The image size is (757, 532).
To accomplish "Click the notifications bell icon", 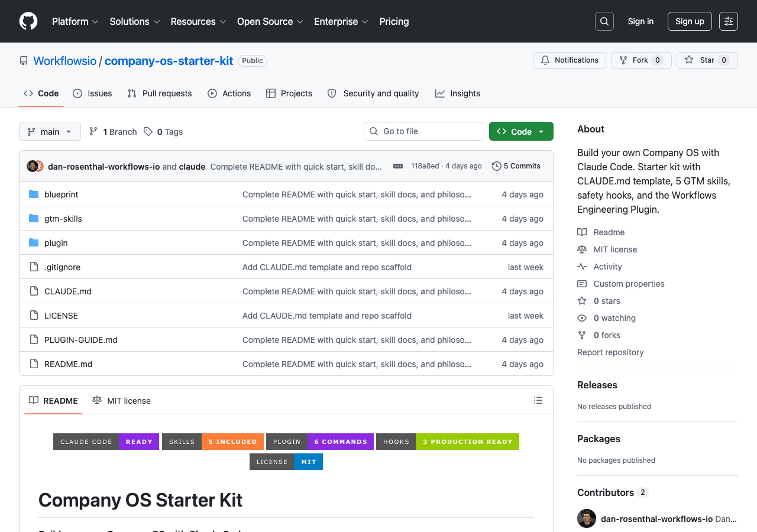I will coord(545,60).
